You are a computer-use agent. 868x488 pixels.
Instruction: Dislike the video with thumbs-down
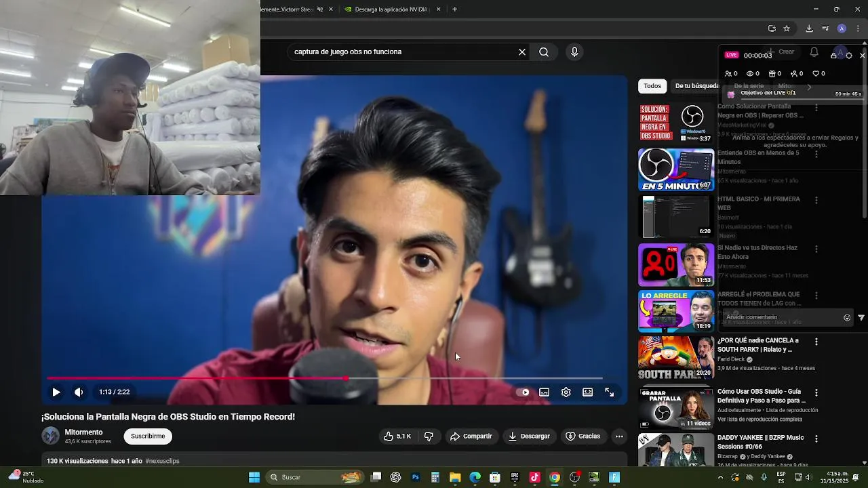[x=429, y=436]
